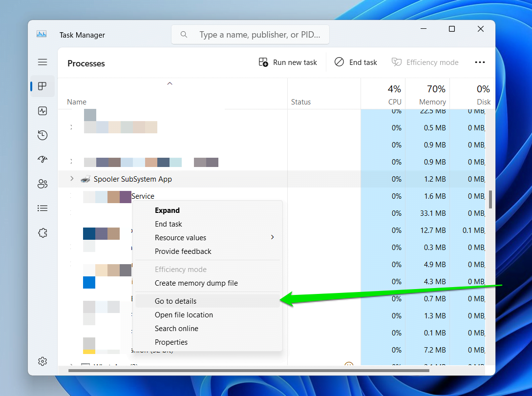This screenshot has height=396, width=532.
Task: Choose Provide feedback in the context menu
Action: (x=208, y=251)
